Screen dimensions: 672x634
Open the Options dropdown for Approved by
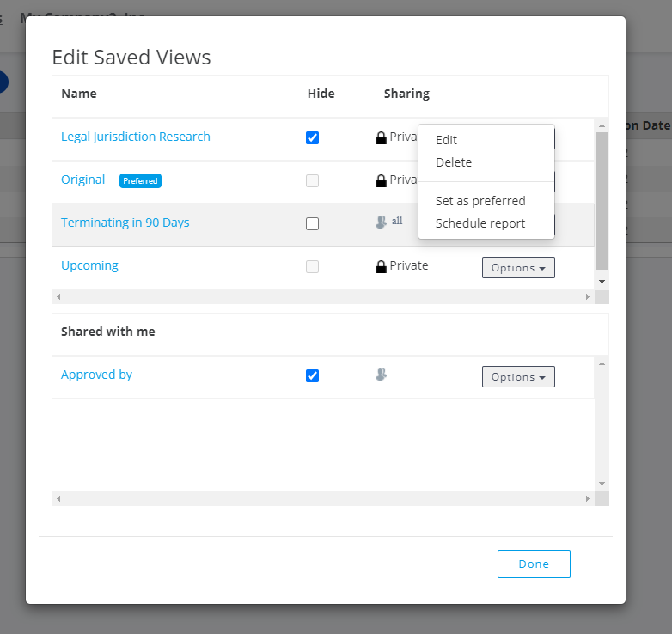pos(518,377)
